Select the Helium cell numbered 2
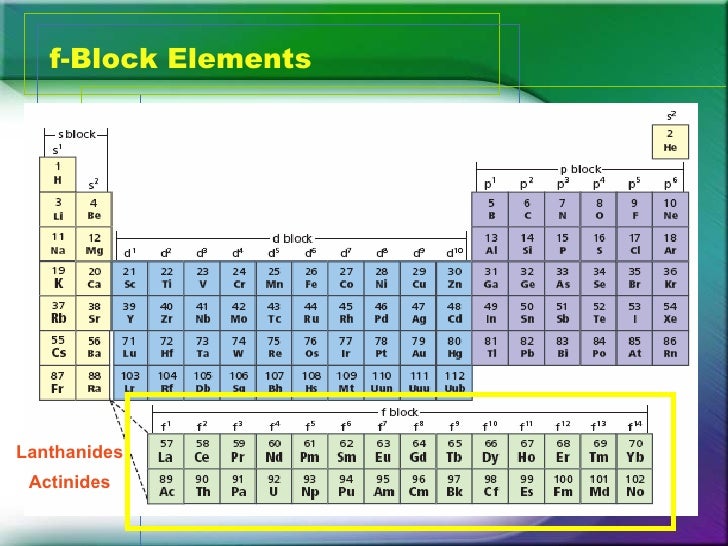Screen dimensions: 728x546 670,142
